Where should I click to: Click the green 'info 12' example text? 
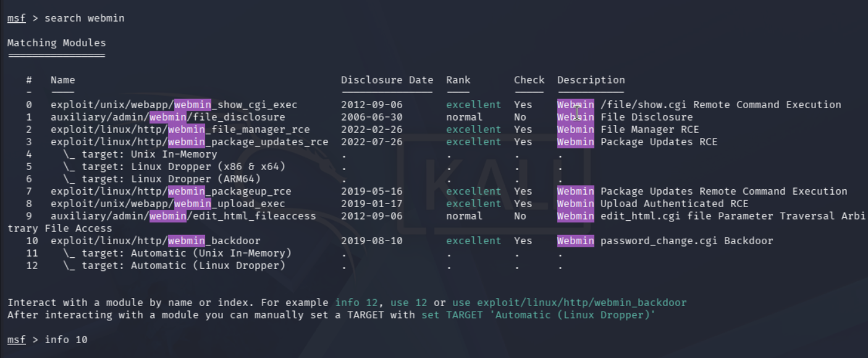click(x=356, y=302)
